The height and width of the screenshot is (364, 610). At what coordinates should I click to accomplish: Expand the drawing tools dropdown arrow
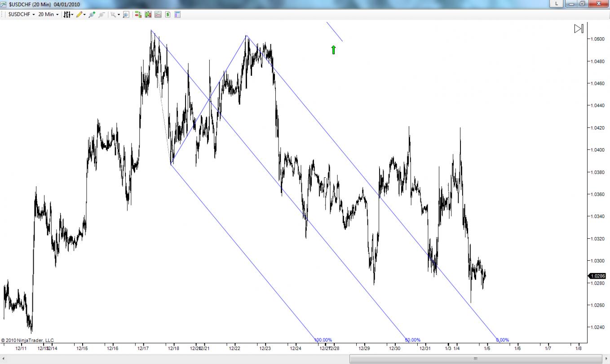(x=84, y=14)
